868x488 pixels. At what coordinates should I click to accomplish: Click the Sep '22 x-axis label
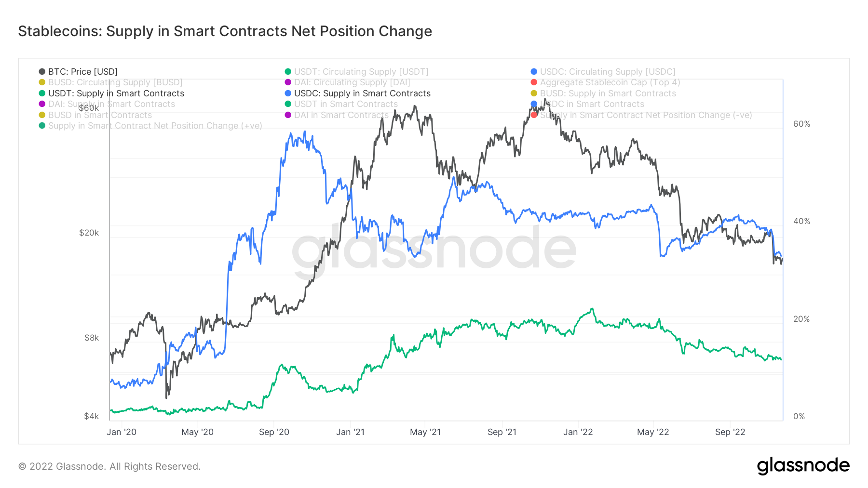(730, 432)
